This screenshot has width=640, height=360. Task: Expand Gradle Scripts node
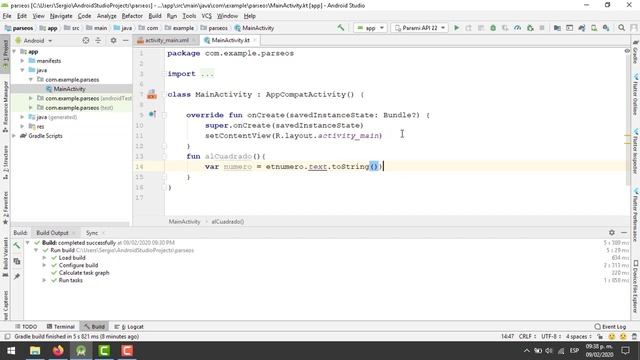pos(15,136)
